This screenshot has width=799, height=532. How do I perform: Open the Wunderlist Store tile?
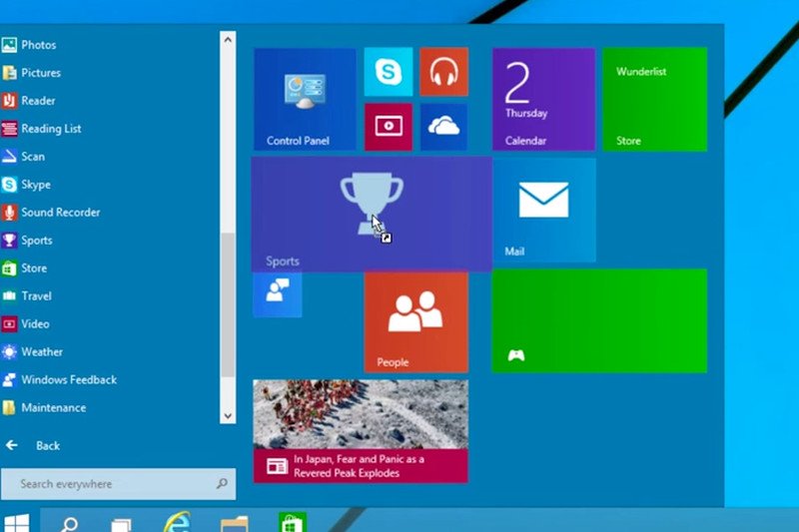pos(655,99)
